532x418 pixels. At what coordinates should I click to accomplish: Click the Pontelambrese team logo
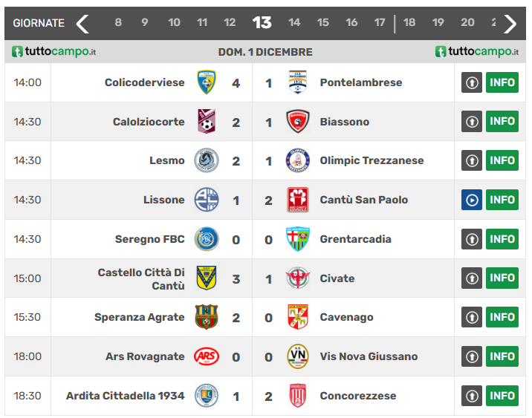tap(298, 82)
